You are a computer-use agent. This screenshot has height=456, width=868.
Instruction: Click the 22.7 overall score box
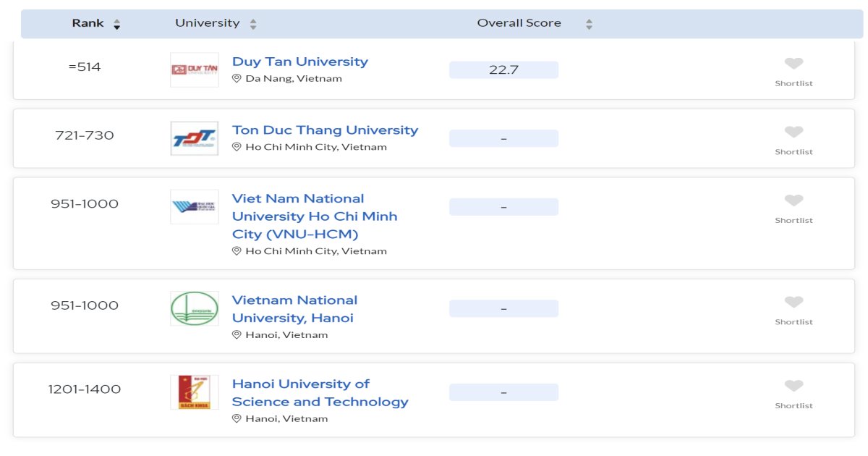point(503,70)
